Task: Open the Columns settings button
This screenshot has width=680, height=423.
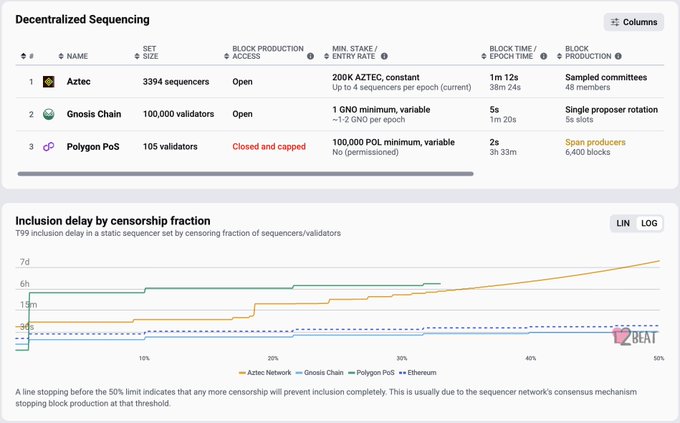Action: pyautogui.click(x=634, y=22)
